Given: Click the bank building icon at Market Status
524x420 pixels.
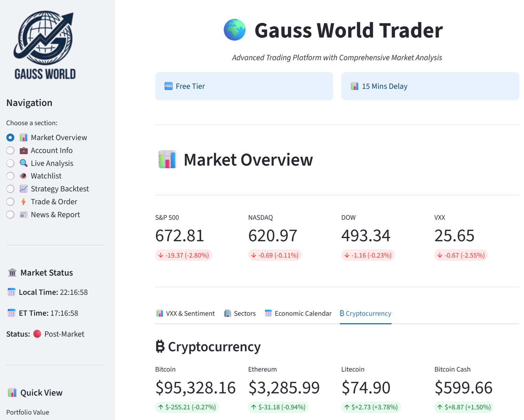Looking at the screenshot, I should coord(12,273).
